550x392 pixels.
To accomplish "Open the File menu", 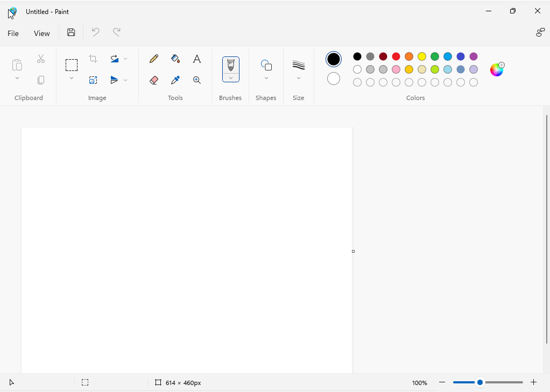I will pos(12,33).
